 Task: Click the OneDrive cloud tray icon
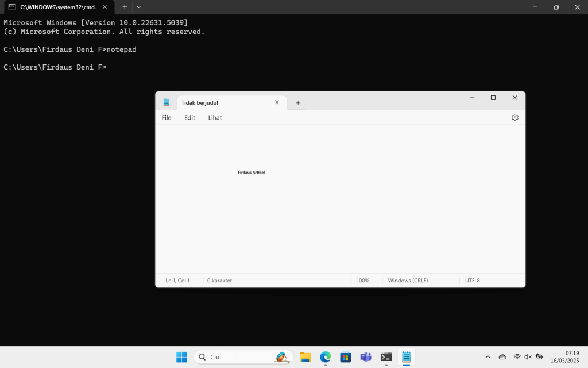(x=502, y=357)
